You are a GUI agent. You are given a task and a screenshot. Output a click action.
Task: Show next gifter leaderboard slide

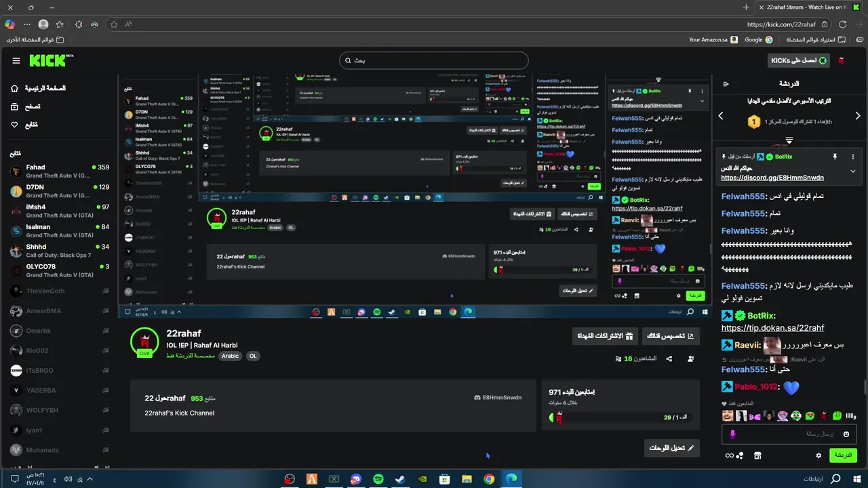[858, 116]
